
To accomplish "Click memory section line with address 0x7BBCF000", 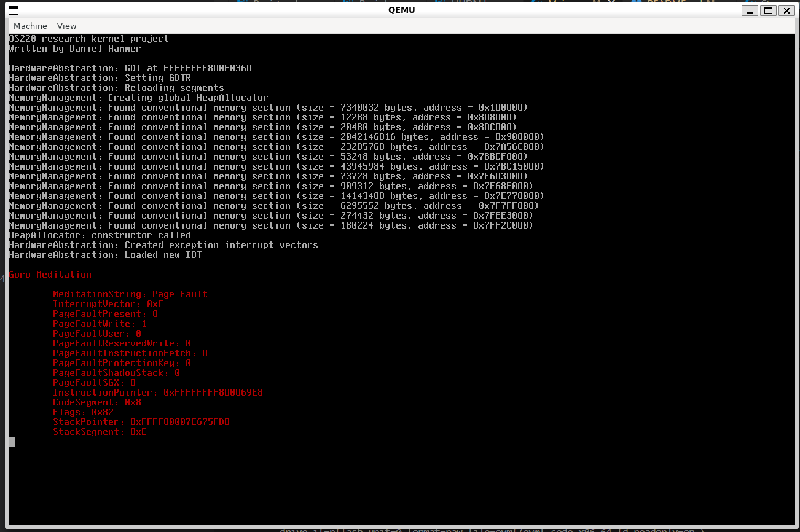I will click(268, 157).
